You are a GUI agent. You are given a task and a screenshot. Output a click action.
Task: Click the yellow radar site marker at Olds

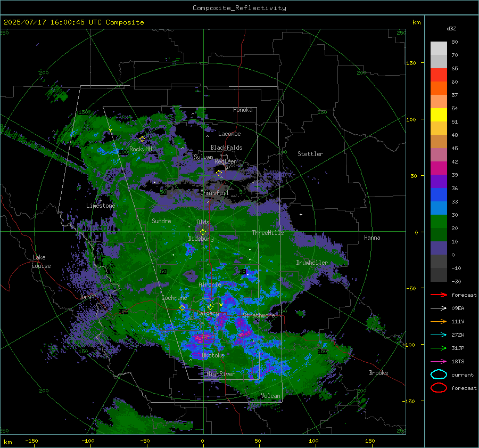[203, 232]
